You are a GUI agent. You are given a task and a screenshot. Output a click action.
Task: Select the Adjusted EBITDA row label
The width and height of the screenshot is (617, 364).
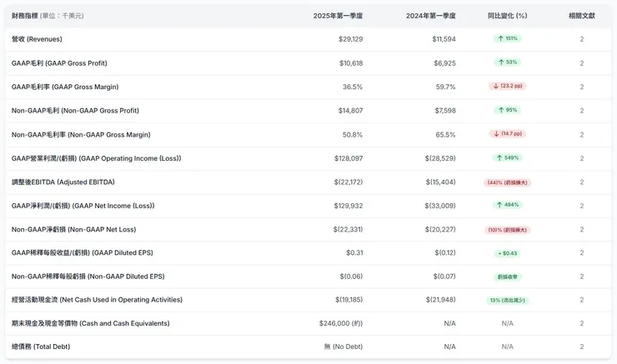coord(63,182)
